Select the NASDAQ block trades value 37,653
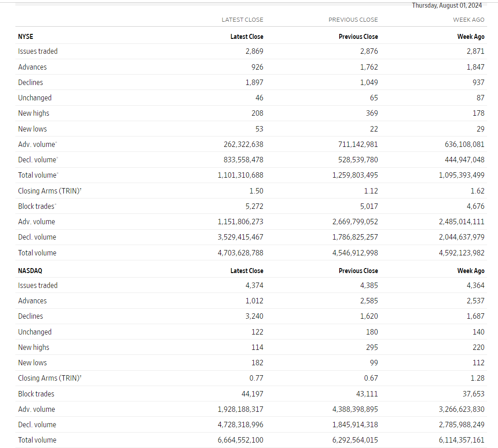The width and height of the screenshot is (498, 448). tap(474, 394)
